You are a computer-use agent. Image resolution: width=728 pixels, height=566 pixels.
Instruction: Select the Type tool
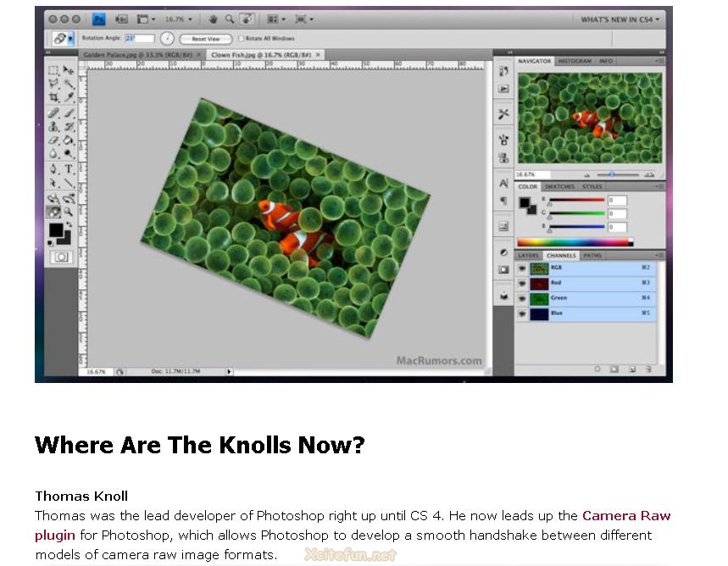tap(69, 169)
